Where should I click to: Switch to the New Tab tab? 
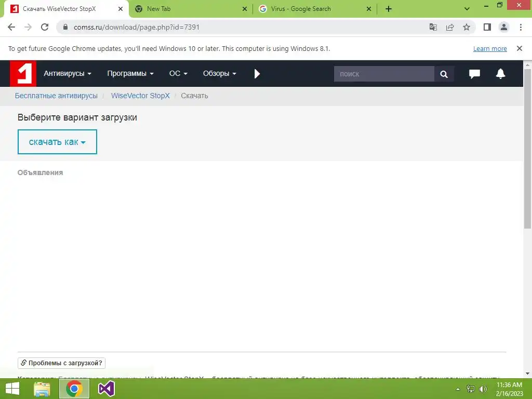click(x=191, y=9)
